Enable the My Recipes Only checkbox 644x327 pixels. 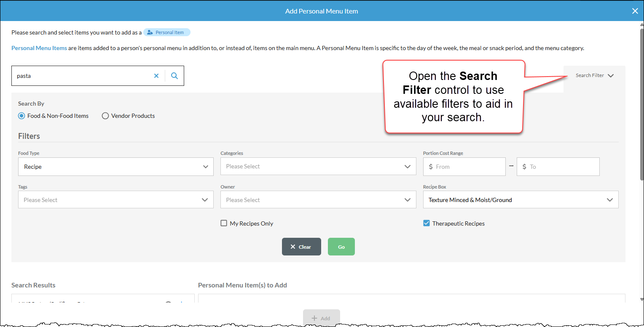224,223
